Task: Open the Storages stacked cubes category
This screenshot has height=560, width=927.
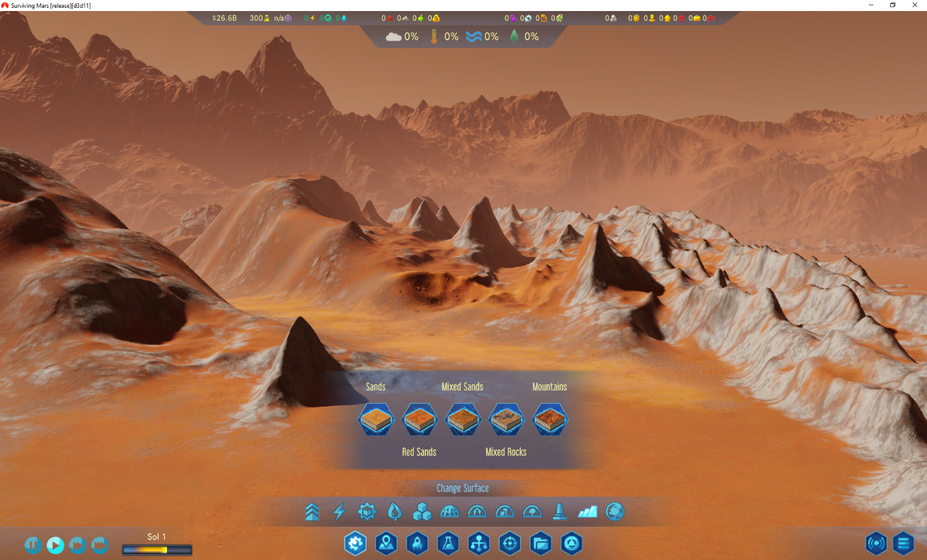Action: (x=422, y=511)
